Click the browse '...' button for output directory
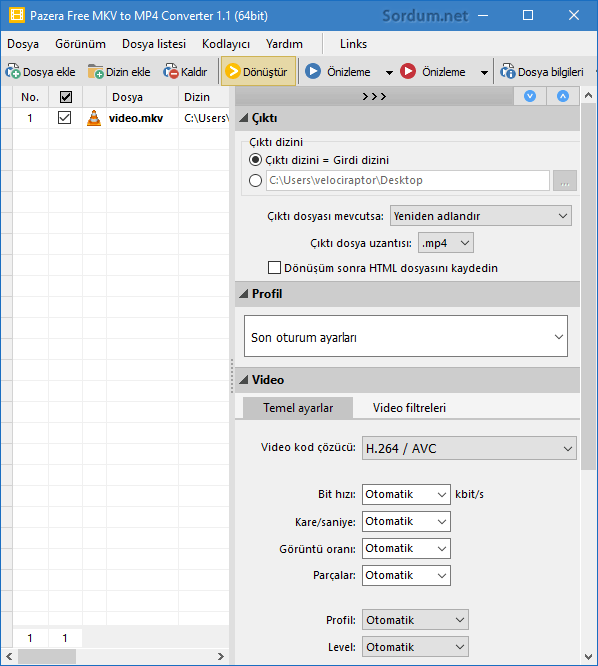Image resolution: width=598 pixels, height=666 pixels. tap(565, 181)
